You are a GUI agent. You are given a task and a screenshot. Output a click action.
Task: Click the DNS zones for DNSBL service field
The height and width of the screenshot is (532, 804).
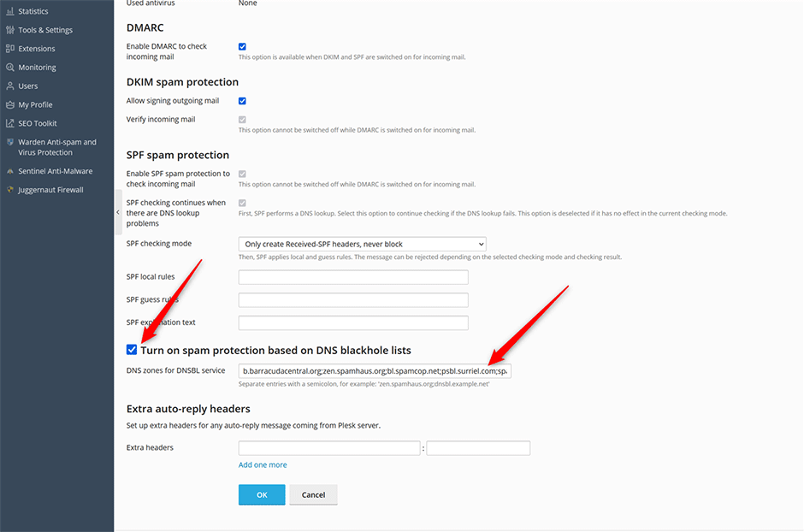374,370
